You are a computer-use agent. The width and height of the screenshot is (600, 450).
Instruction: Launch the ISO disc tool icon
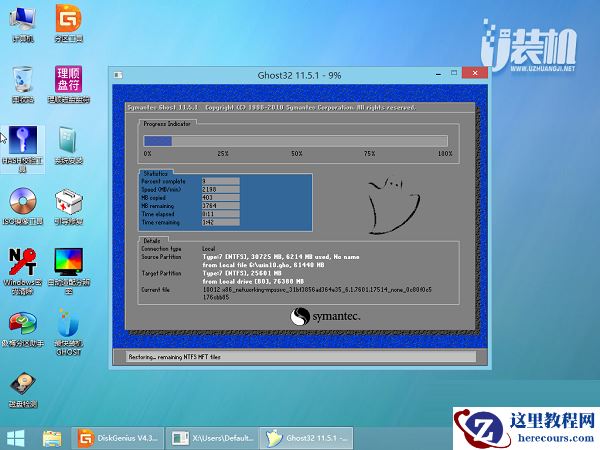(23, 207)
